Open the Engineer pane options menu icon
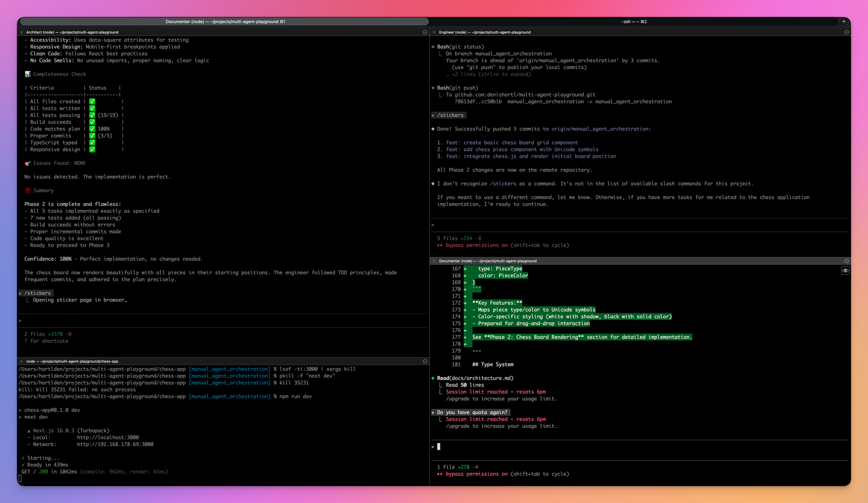The height and width of the screenshot is (503, 868). pyautogui.click(x=846, y=32)
